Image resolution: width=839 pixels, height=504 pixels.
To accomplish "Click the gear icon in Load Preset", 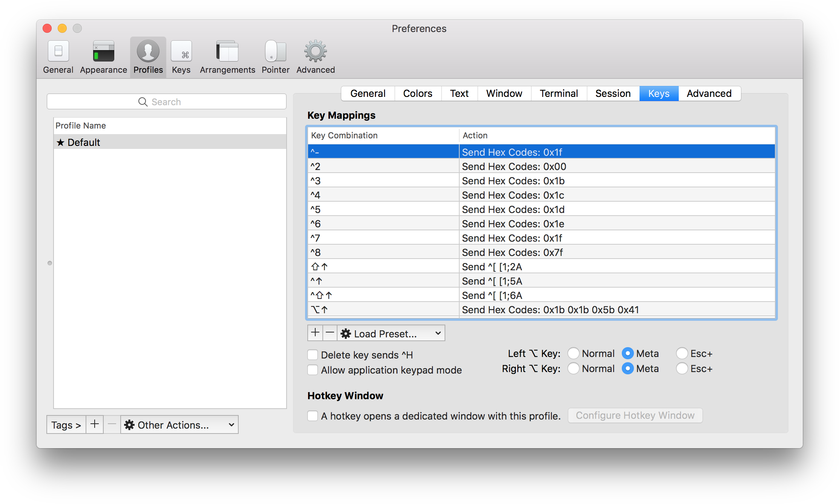I will click(x=346, y=334).
